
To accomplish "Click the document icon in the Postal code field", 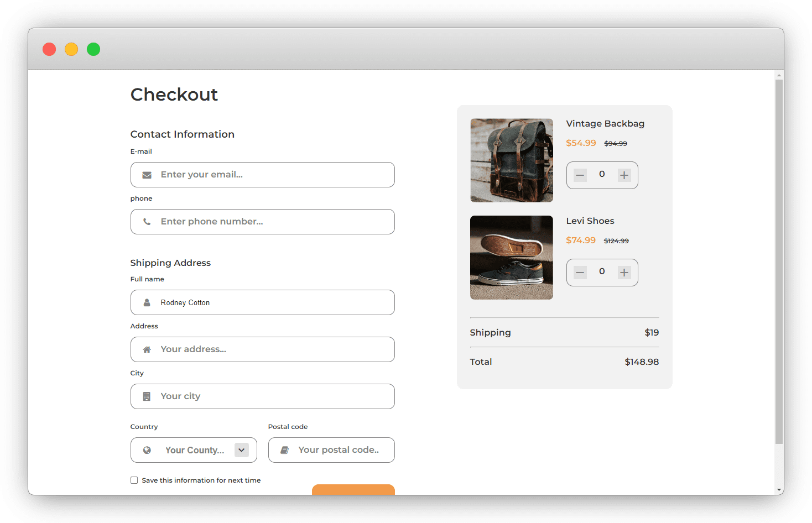I will (x=285, y=450).
